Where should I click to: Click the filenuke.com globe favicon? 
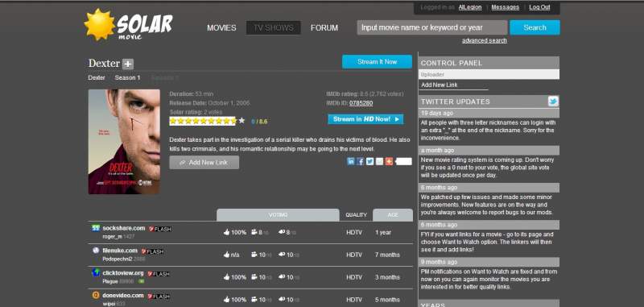[x=96, y=251]
